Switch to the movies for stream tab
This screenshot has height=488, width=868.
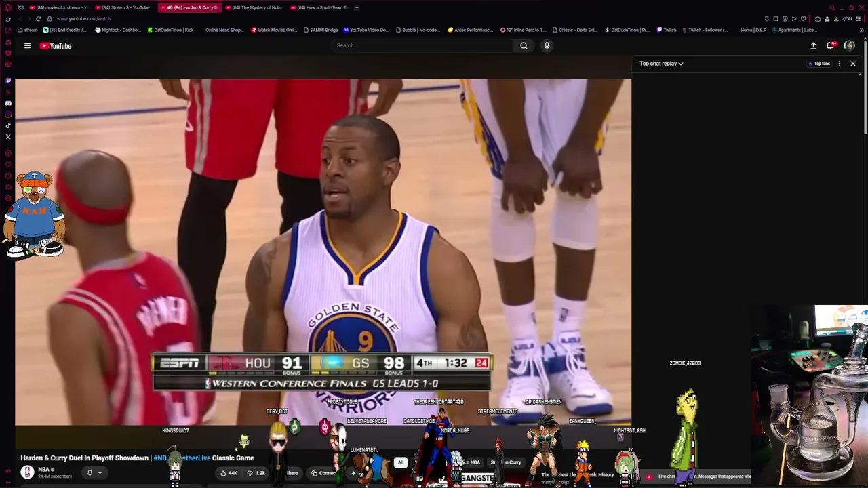coord(59,7)
